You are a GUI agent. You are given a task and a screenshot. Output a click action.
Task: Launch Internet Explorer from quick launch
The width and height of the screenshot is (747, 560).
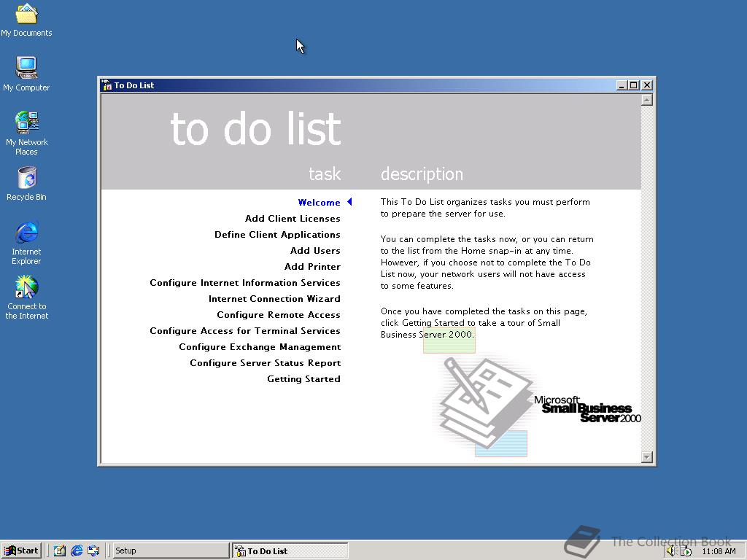(x=77, y=551)
